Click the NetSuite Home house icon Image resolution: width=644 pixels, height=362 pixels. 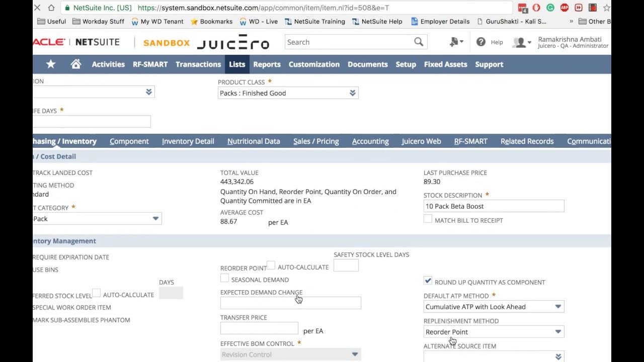[x=76, y=64]
